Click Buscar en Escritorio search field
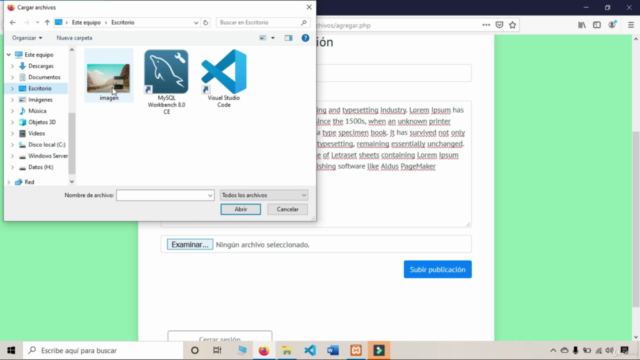Image resolution: width=640 pixels, height=360 pixels. click(x=263, y=22)
